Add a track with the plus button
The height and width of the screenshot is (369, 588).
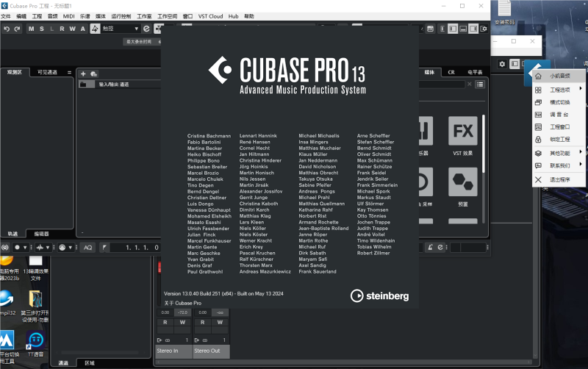click(83, 74)
